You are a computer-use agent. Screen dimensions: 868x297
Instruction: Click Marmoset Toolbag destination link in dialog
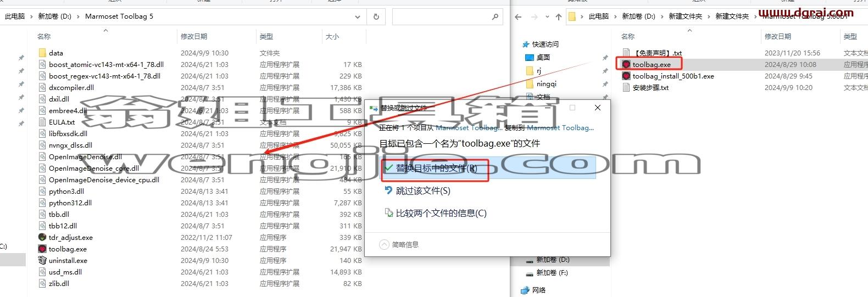pyautogui.click(x=560, y=127)
